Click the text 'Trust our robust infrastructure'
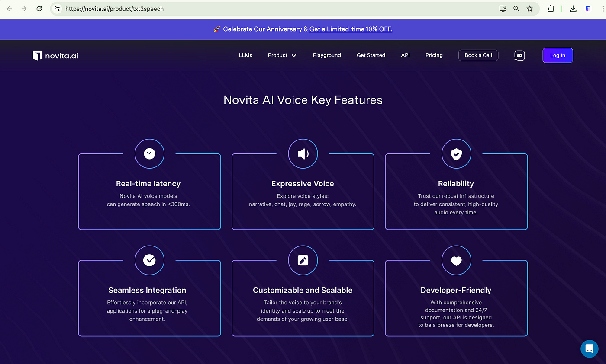Image resolution: width=606 pixels, height=364 pixels. (x=456, y=196)
